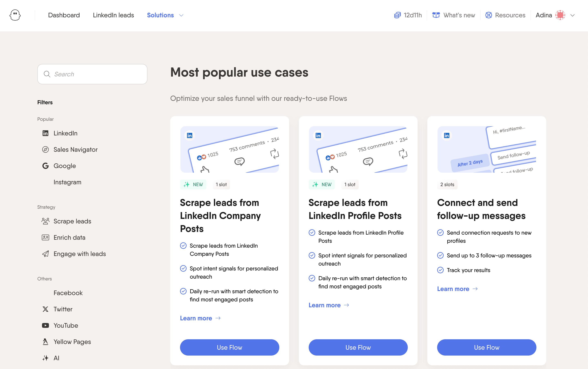The height and width of the screenshot is (369, 588).
Task: Click the Engage with leads paper-plane icon
Action: pos(45,254)
